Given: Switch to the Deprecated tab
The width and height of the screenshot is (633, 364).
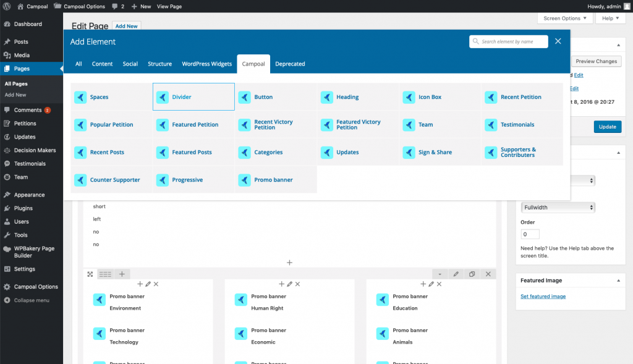Looking at the screenshot, I should (290, 64).
